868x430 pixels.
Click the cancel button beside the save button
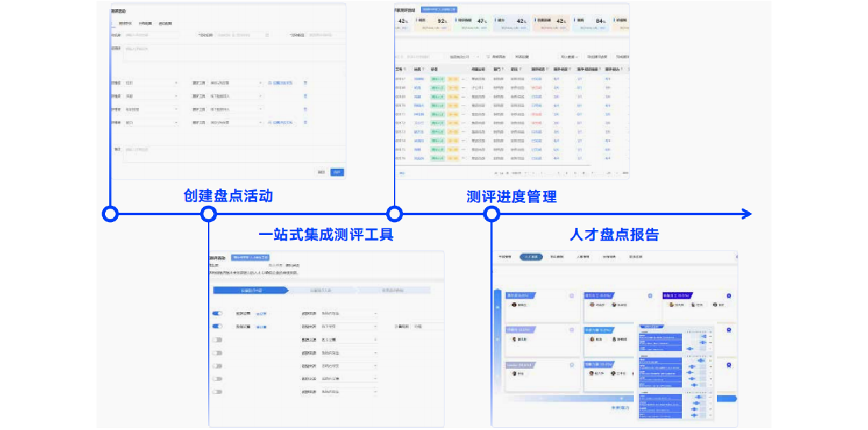(x=322, y=172)
